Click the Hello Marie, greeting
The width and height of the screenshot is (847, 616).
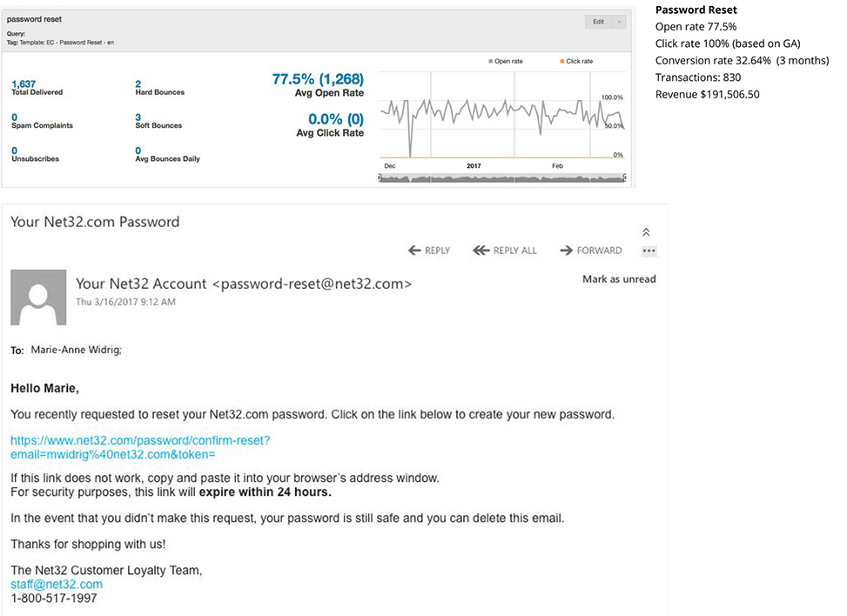click(45, 389)
